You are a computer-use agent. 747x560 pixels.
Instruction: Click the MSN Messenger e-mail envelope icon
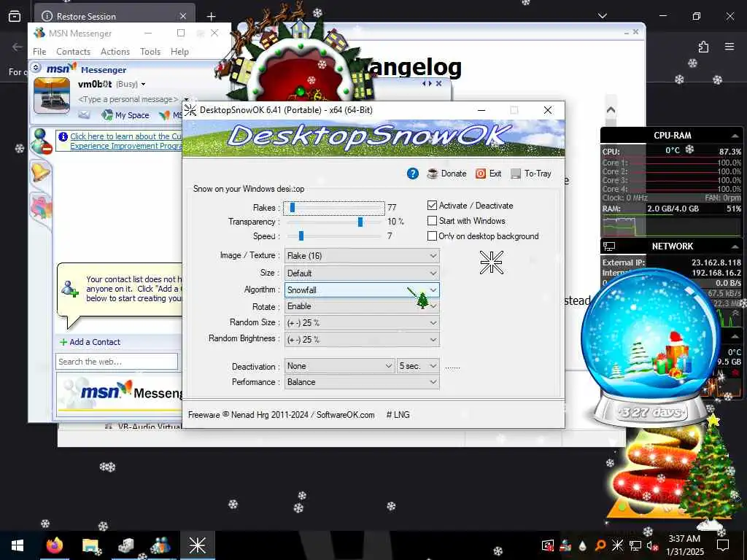(x=84, y=114)
